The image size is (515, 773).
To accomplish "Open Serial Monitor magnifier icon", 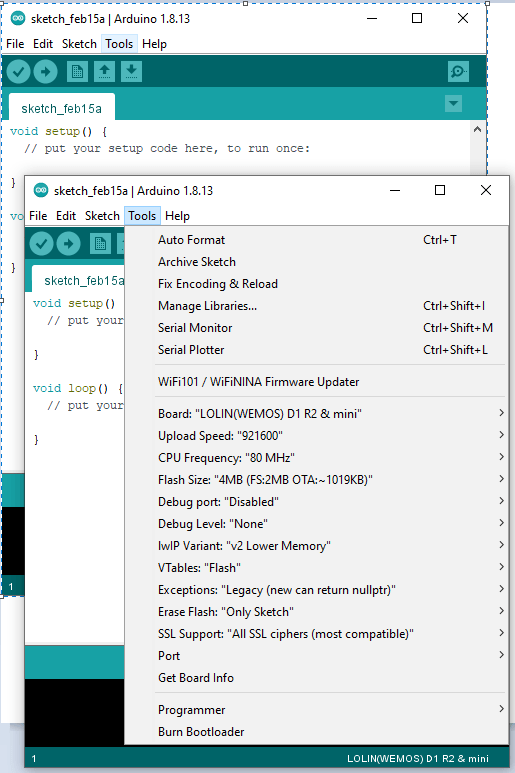I will point(458,72).
